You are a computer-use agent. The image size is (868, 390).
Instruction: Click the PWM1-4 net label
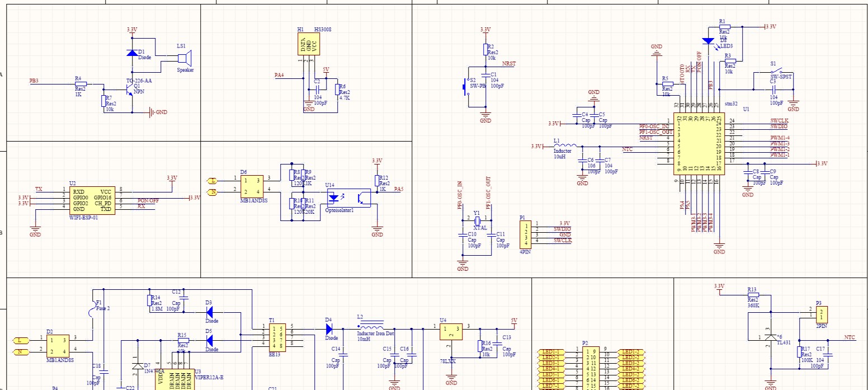click(780, 138)
